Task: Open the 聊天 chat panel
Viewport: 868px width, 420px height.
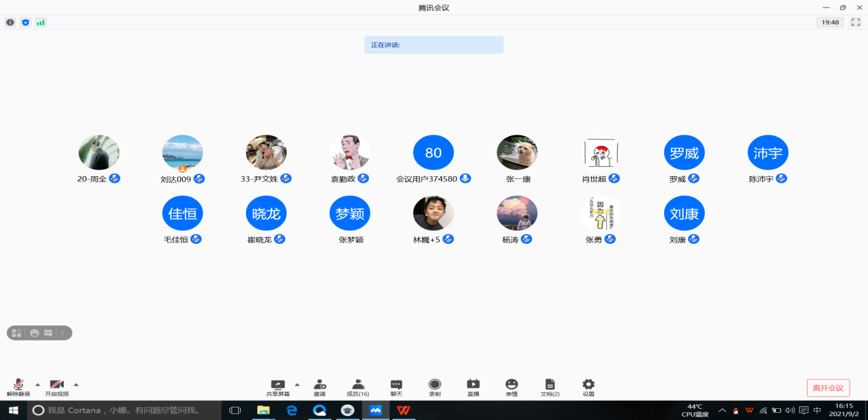Action: (x=396, y=386)
